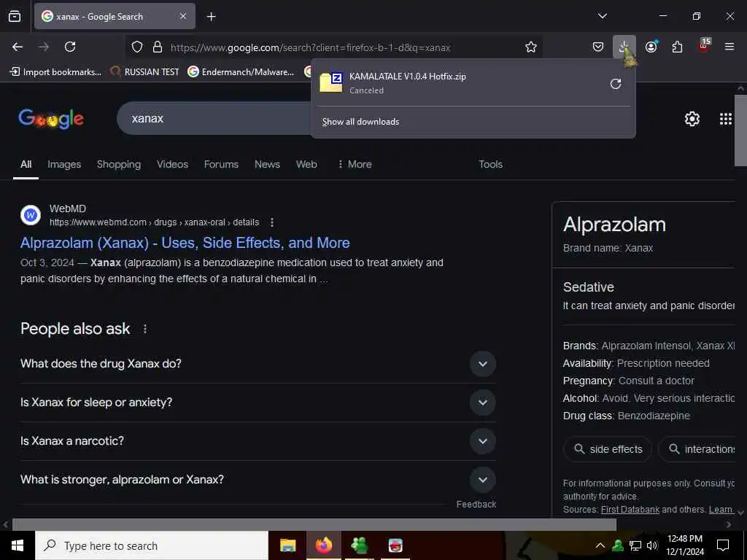This screenshot has height=560, width=747.
Task: Bookmark this page with star icon
Action: point(531,47)
